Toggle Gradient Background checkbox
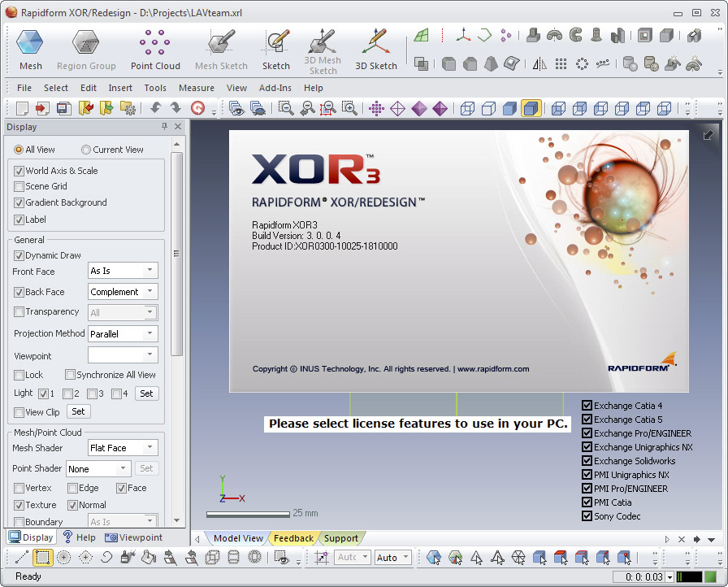The image size is (728, 587). tap(19, 203)
